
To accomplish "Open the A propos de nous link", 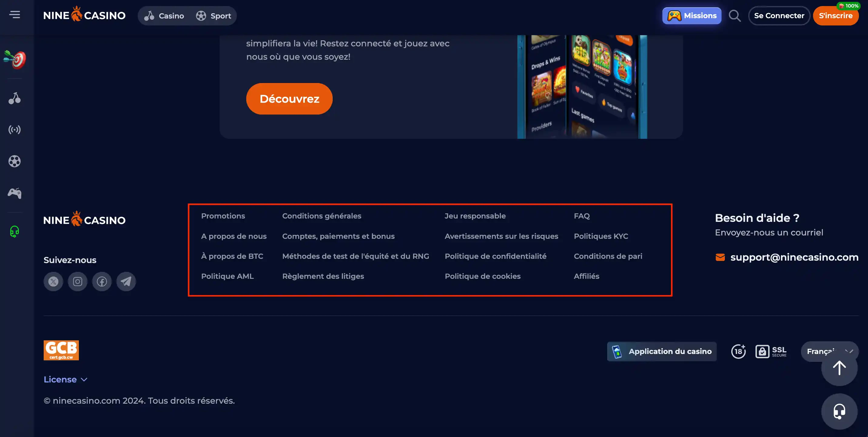I will click(x=234, y=236).
